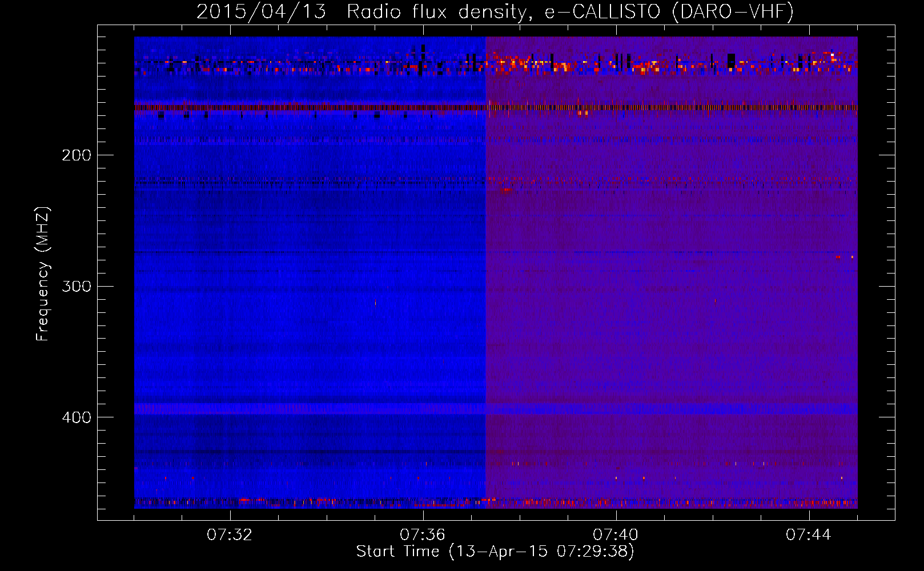Click the plot title '2015/04/13 Radio flux density, e-CALLISTO (DARO-VHF)'
924x571 pixels.
[x=495, y=12]
